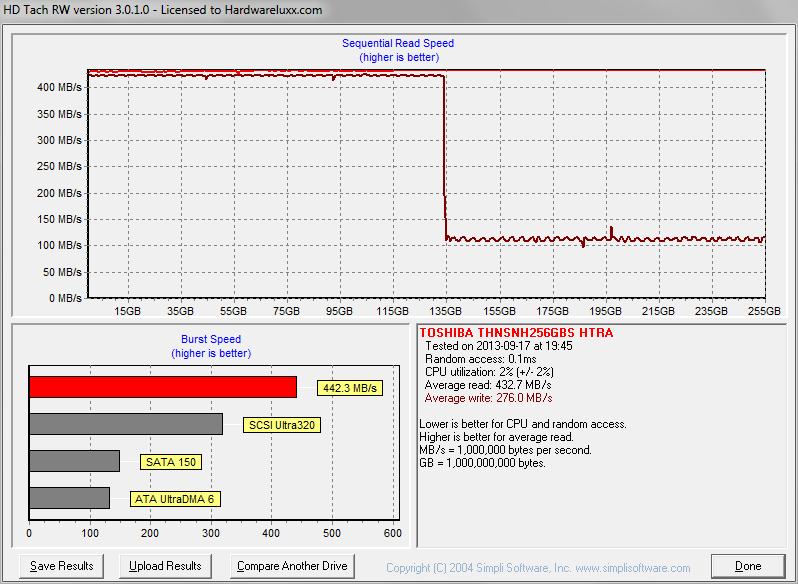Click the CPU utilization: 2% line
The height and width of the screenshot is (584, 798).
(x=489, y=372)
